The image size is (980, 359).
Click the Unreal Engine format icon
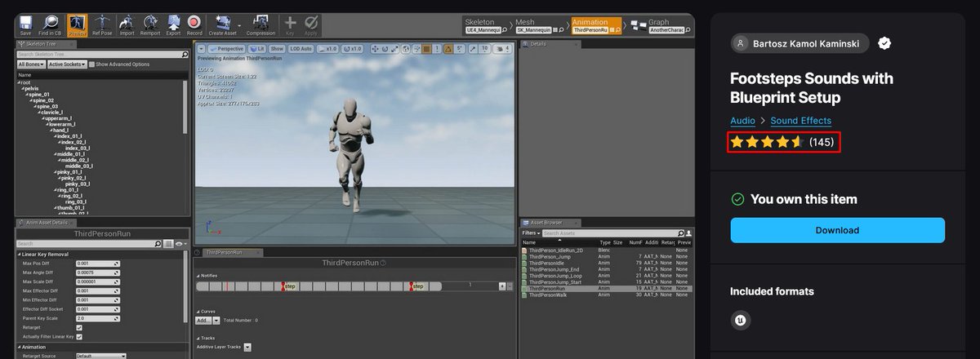(x=739, y=321)
